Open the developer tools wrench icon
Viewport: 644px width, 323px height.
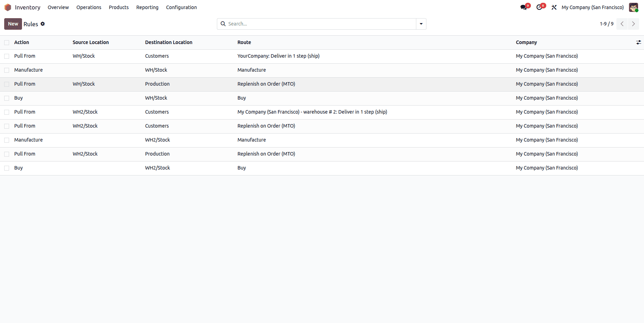tap(554, 7)
